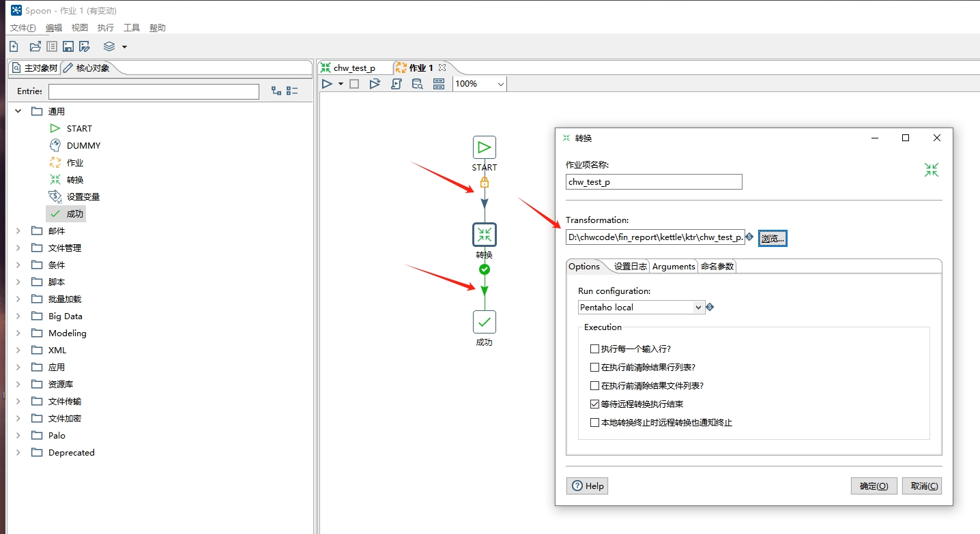Click the open file folder icon
This screenshot has height=534, width=980.
tap(35, 46)
